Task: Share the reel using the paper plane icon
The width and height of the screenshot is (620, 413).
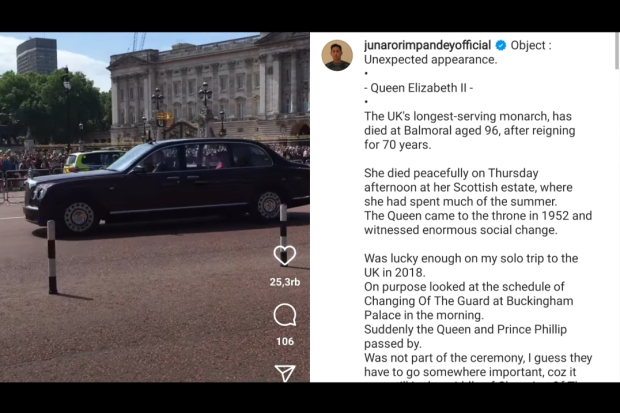Action: [285, 373]
